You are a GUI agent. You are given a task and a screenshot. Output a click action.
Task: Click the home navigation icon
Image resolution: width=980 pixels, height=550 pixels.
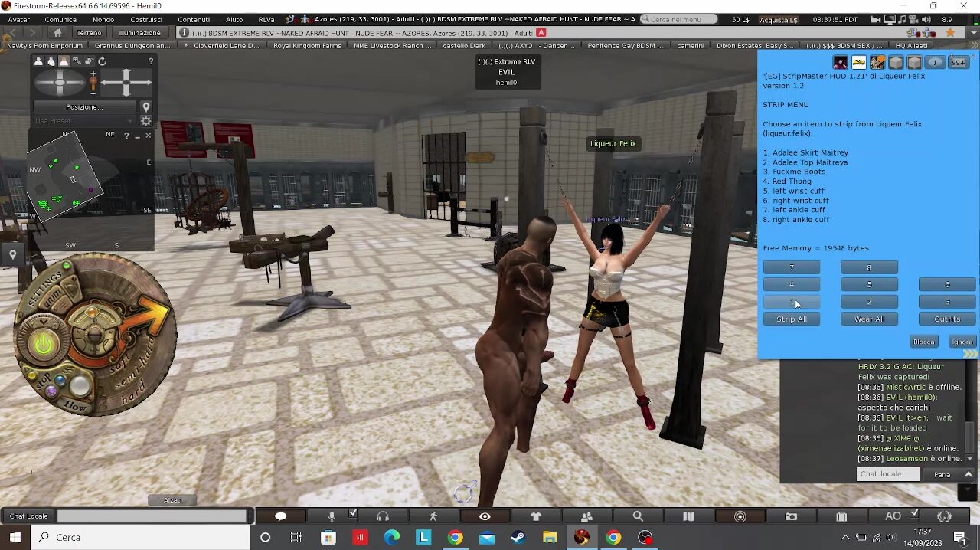[x=57, y=33]
